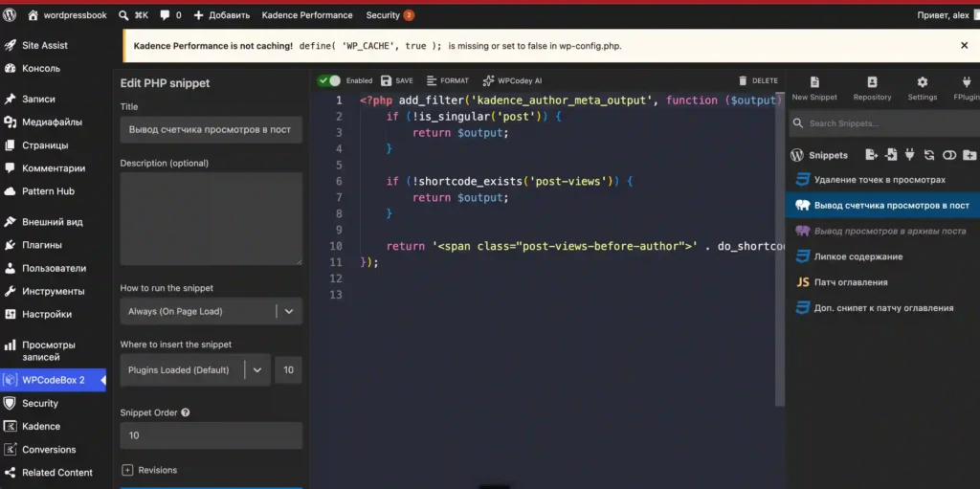Viewport: 980px width, 489px height.
Task: Expand the Revisions section
Action: tap(149, 470)
